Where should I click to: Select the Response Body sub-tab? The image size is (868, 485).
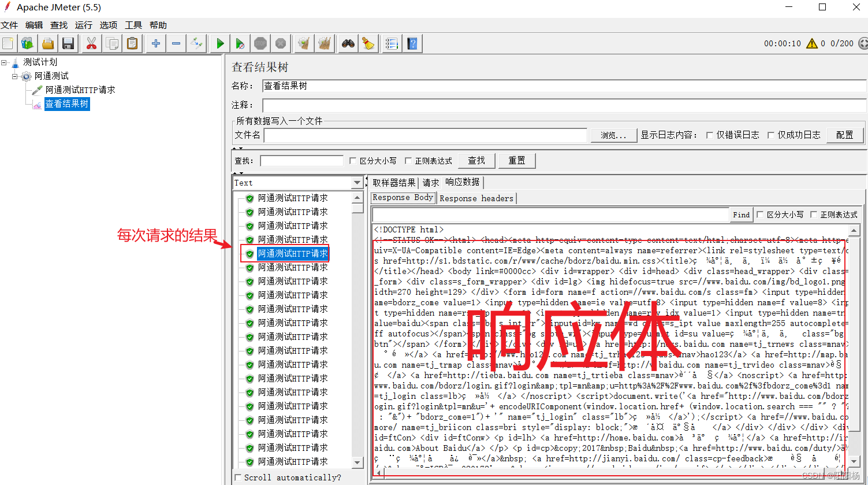[x=403, y=198]
